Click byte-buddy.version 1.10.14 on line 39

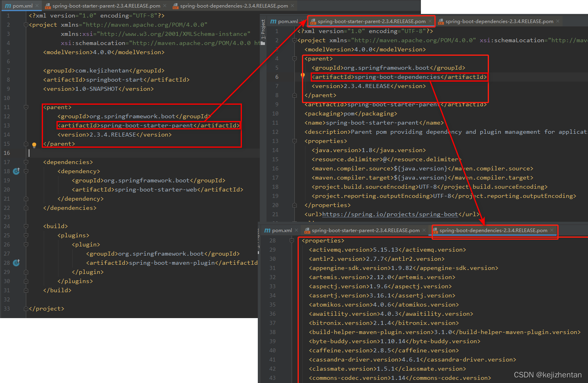395,341
